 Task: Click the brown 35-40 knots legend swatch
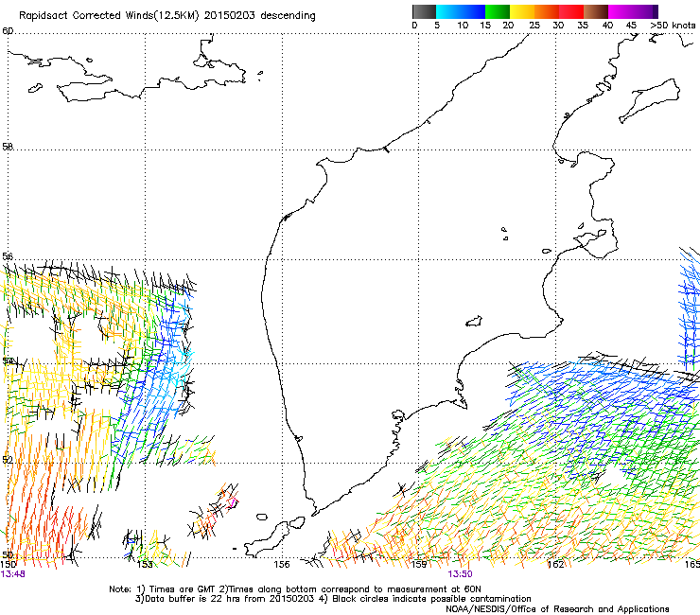click(596, 11)
